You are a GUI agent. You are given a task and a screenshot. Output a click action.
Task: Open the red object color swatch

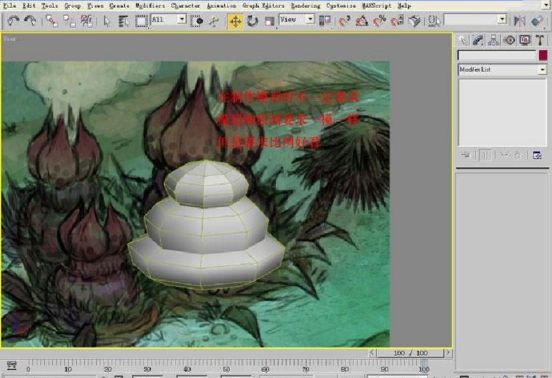(543, 55)
